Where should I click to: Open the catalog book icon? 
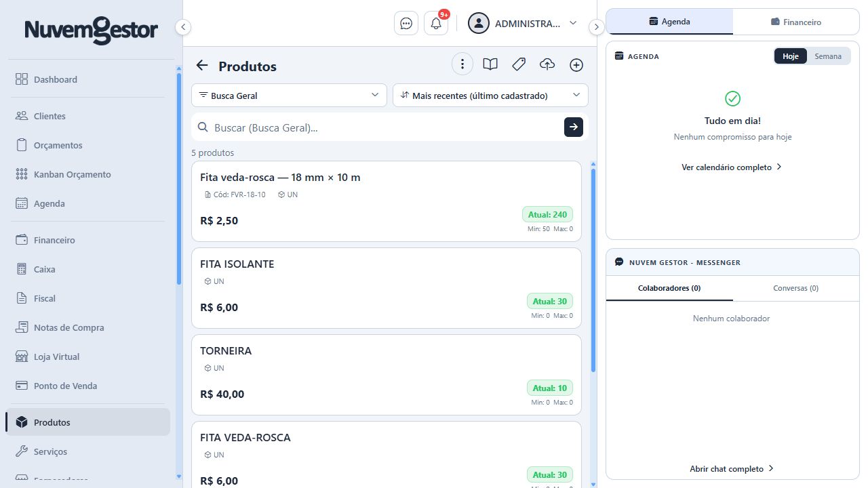pos(490,64)
